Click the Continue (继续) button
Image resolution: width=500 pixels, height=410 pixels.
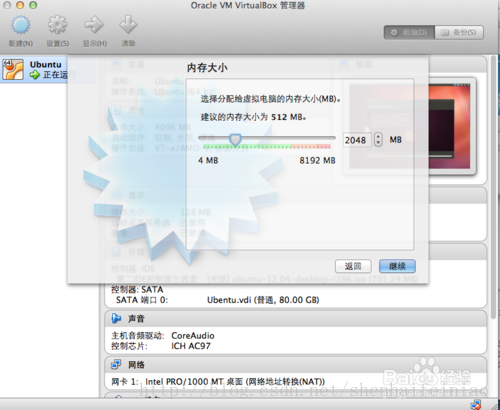(397, 266)
